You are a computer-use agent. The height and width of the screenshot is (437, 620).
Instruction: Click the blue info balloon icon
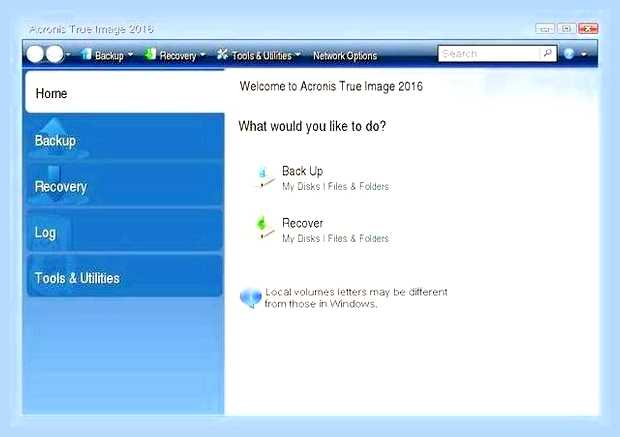click(251, 297)
